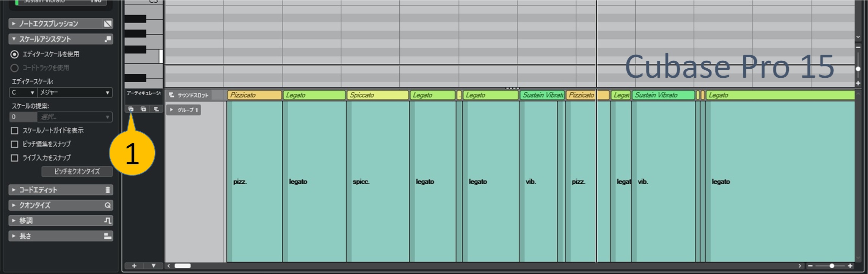Viewport: 868px width, 274px height.
Task: Click the plus button to add a controller lane
Action: (x=134, y=266)
